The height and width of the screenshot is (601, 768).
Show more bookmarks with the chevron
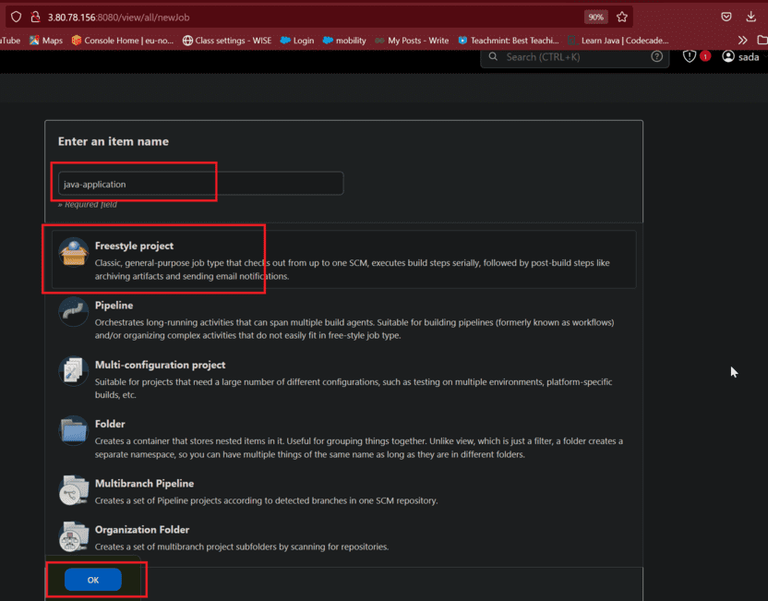743,40
